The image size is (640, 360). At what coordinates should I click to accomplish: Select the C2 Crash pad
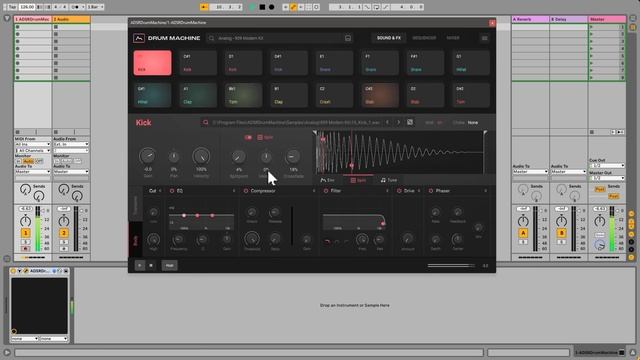(x=334, y=95)
